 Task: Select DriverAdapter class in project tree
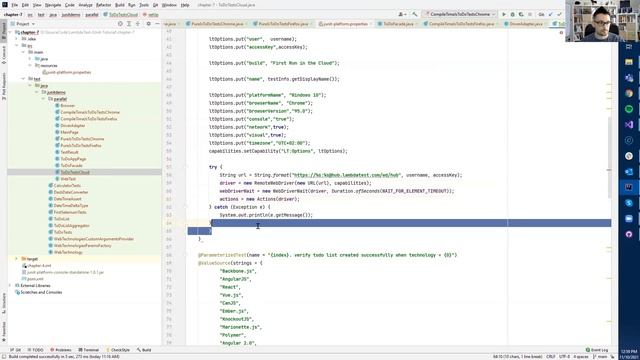coord(73,126)
